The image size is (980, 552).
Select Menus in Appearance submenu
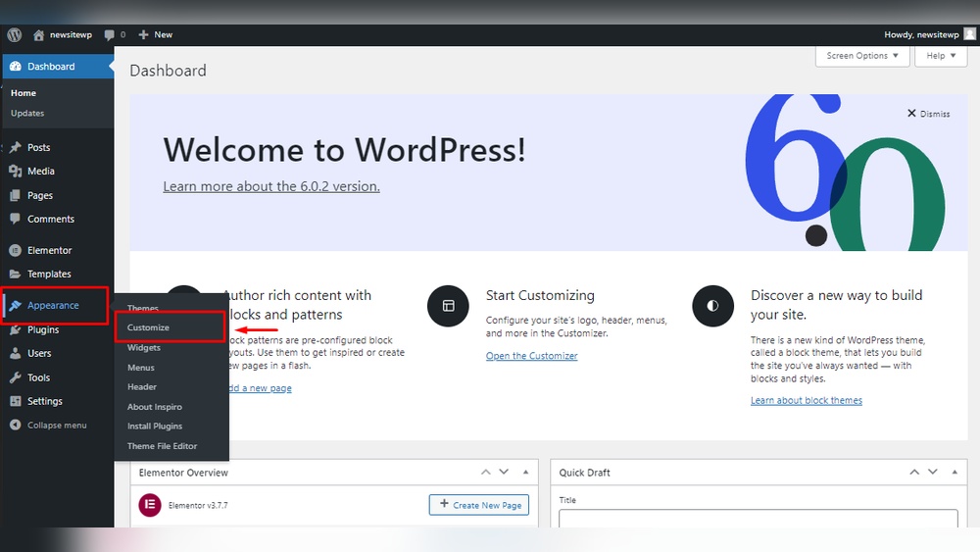[x=140, y=368]
